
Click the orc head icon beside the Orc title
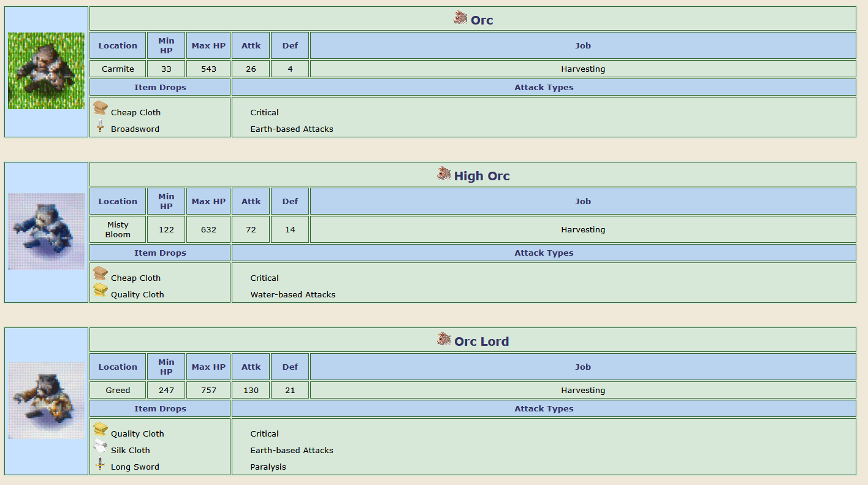coord(460,18)
